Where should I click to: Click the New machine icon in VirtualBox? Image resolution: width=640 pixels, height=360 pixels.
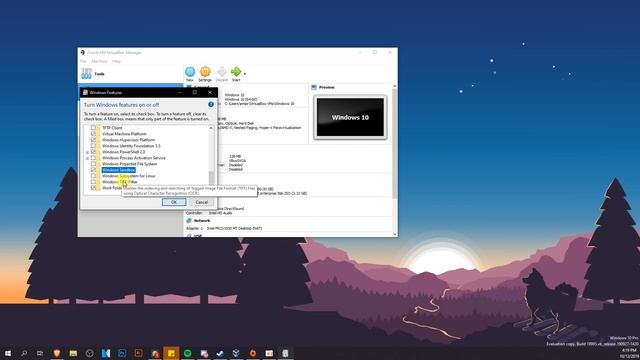tap(190, 72)
